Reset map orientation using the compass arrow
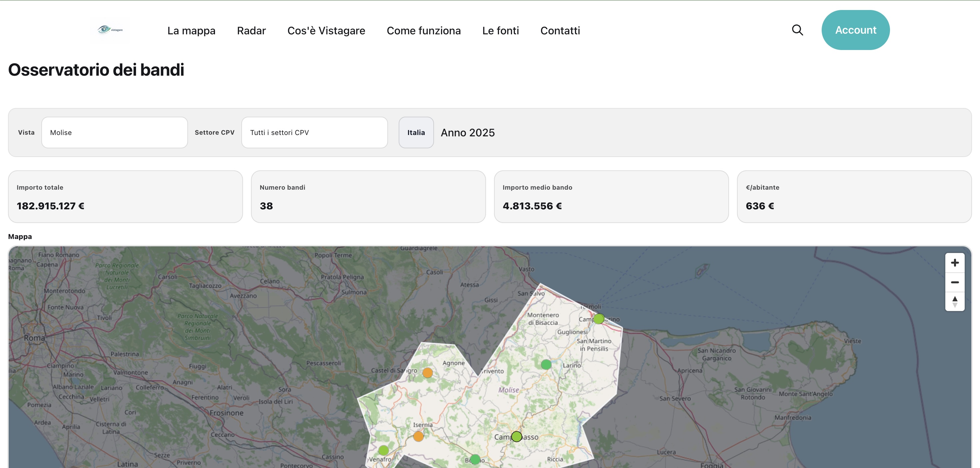980x468 pixels. [955, 301]
